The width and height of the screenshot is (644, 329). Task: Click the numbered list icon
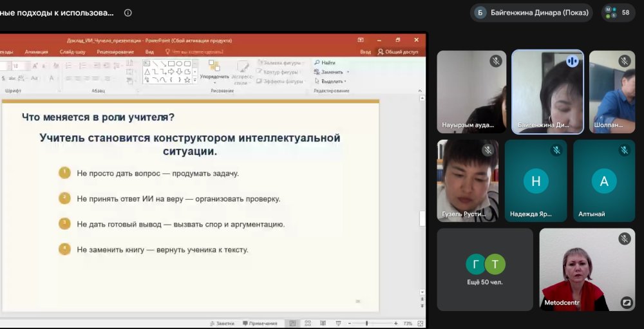click(82, 66)
